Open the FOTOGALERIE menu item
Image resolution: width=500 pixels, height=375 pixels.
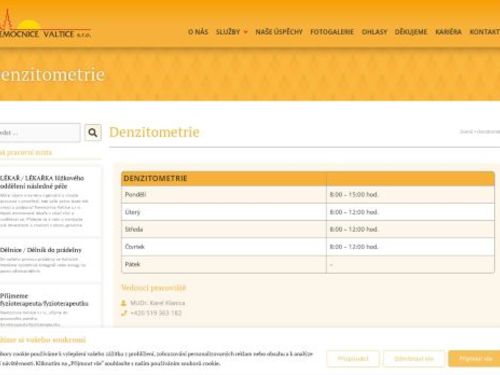(x=332, y=32)
